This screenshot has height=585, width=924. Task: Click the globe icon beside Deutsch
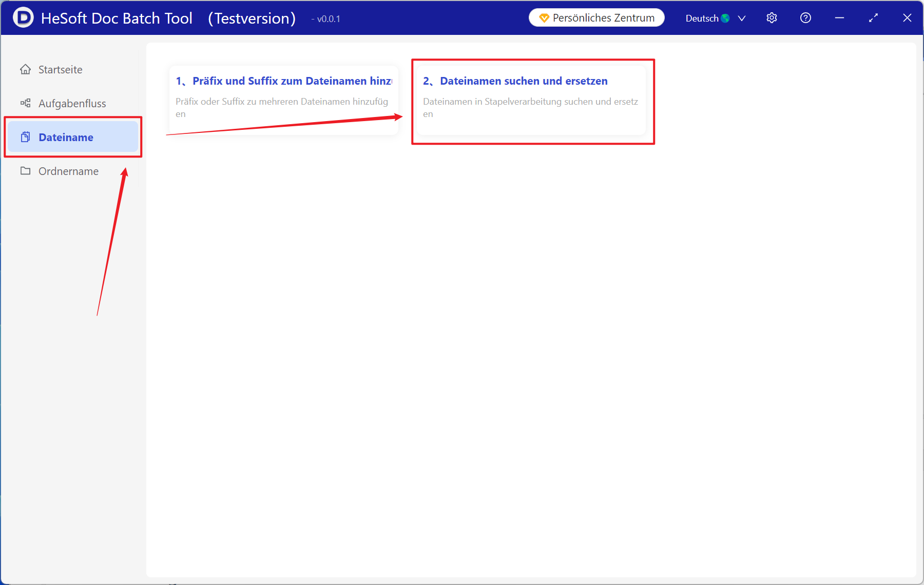[x=725, y=18]
